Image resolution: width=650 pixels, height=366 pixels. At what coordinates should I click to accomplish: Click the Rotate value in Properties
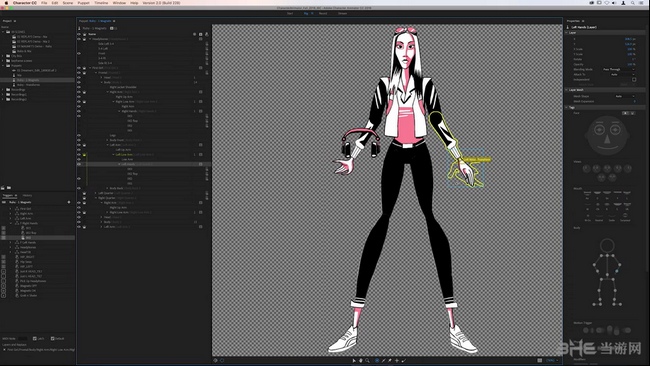633,59
